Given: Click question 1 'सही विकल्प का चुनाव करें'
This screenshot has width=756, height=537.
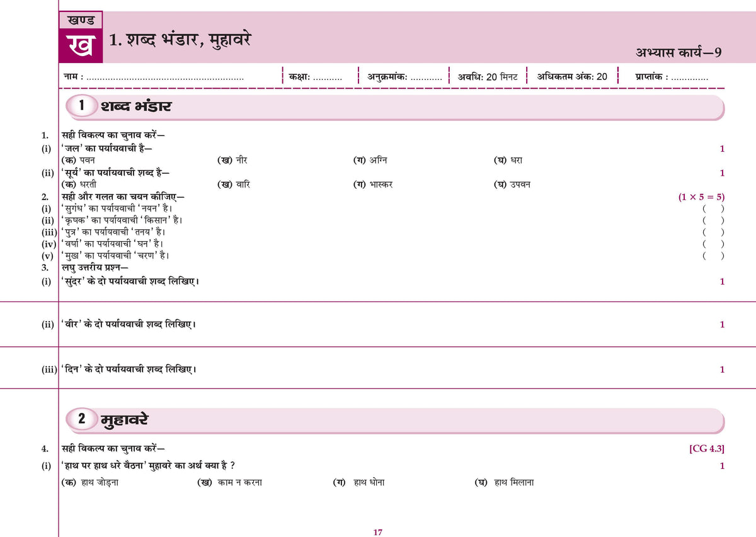Looking at the screenshot, I should coord(113,135).
